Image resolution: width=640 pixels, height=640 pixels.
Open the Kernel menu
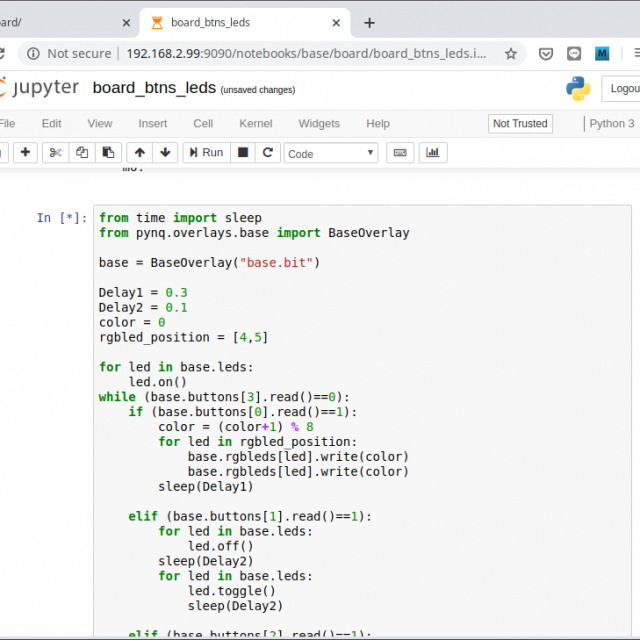coord(256,123)
